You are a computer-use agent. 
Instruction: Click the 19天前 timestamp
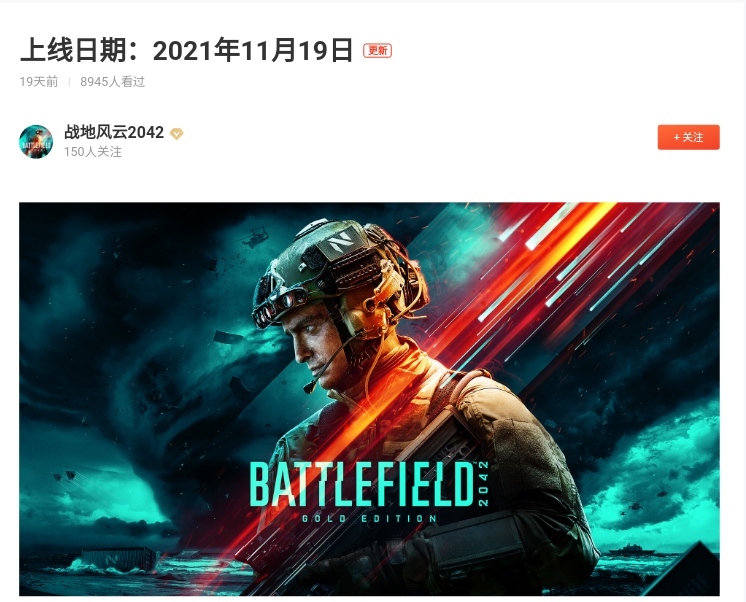pos(39,82)
